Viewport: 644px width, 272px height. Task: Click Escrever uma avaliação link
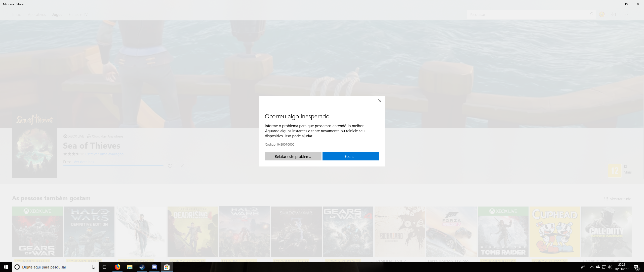click(x=104, y=154)
